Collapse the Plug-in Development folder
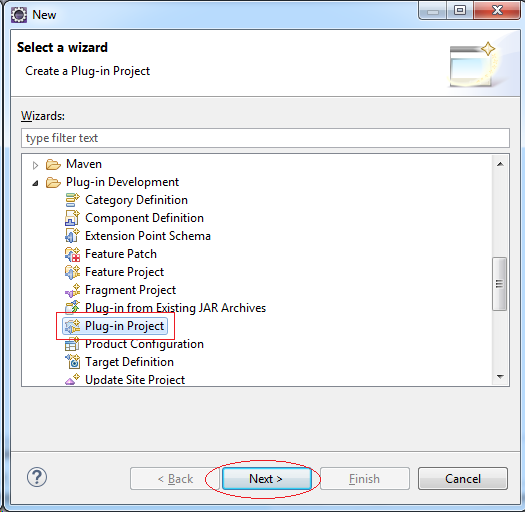The width and height of the screenshot is (525, 512). pos(35,183)
